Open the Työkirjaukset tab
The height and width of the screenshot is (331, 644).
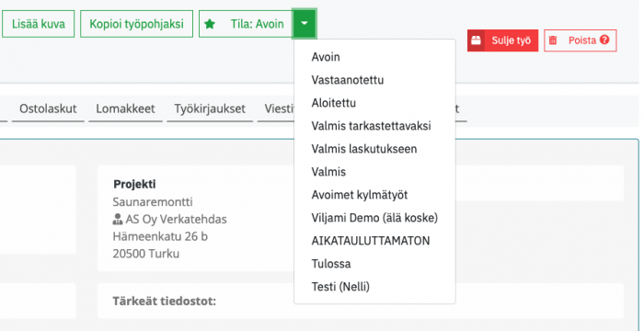(210, 109)
